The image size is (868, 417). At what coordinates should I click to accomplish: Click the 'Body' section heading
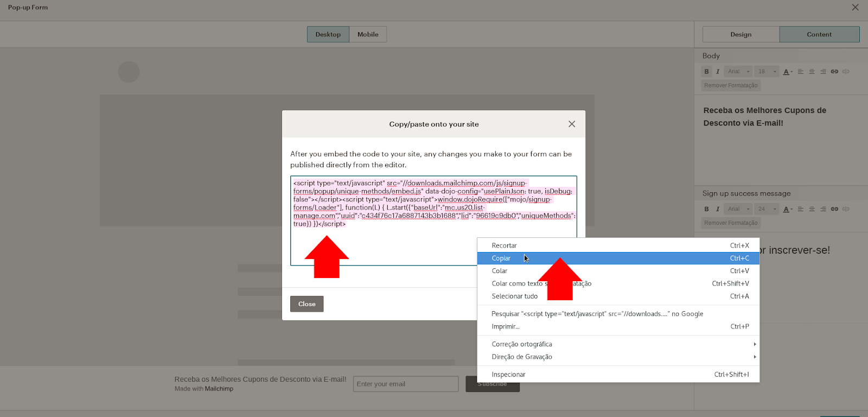[711, 56]
